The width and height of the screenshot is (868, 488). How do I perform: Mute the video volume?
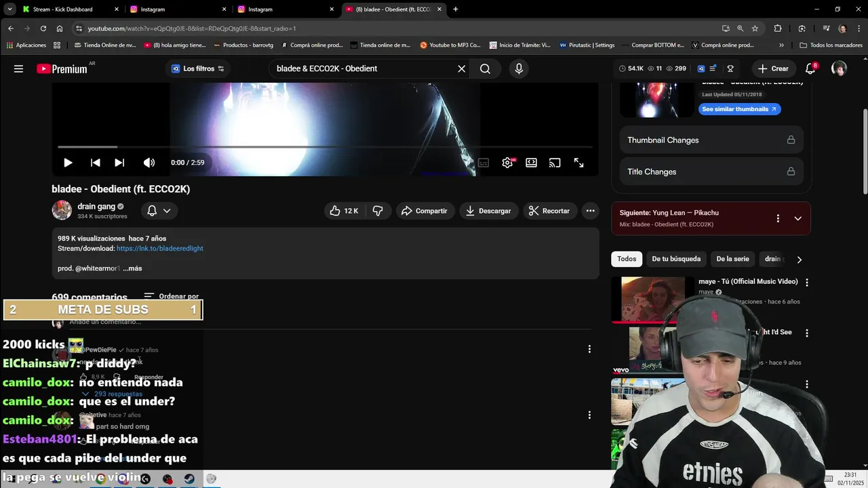(x=149, y=163)
